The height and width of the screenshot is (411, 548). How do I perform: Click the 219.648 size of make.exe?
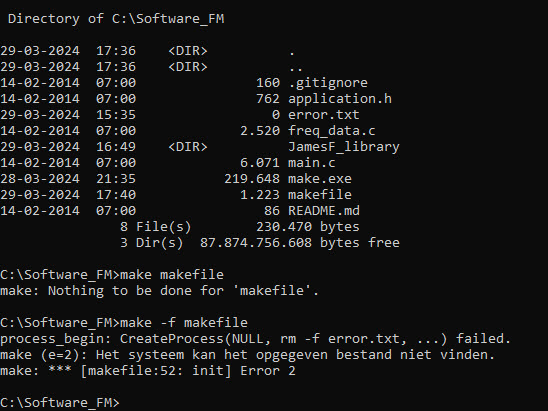252,179
